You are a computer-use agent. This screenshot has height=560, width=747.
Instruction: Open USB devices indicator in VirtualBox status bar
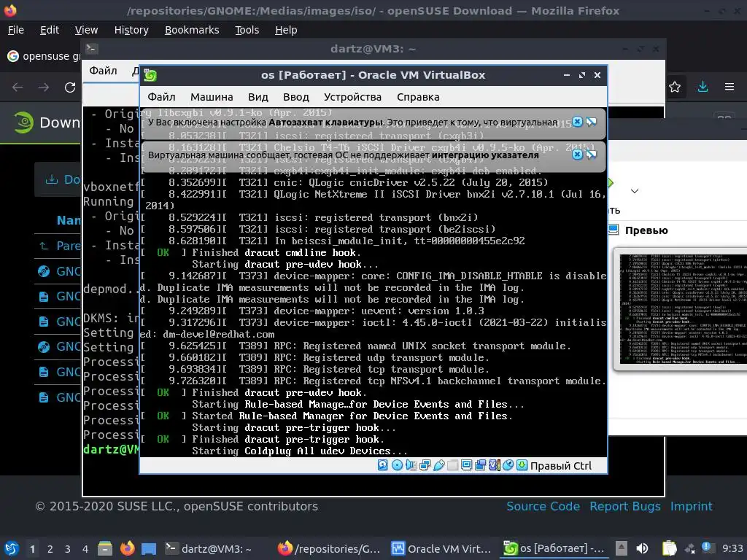[x=438, y=465]
